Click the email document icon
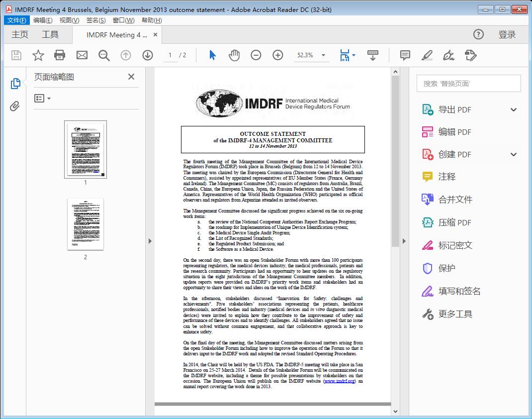Viewport: 532px width, 419px height. (82, 55)
